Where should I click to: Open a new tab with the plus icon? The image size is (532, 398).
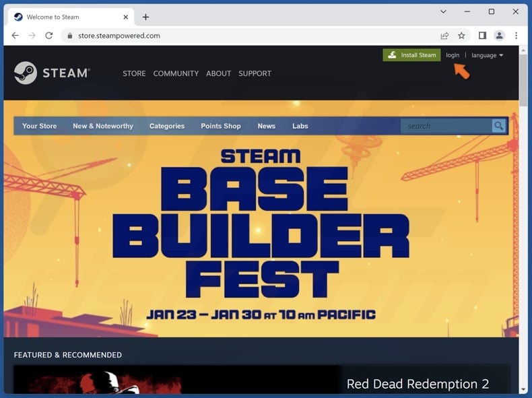click(145, 17)
